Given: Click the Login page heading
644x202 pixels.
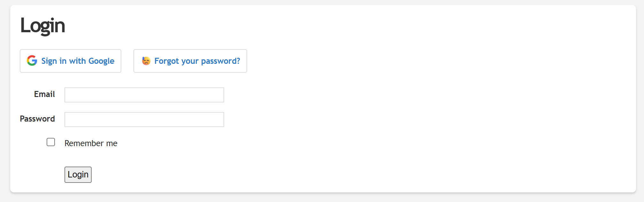Looking at the screenshot, I should click(x=42, y=26).
